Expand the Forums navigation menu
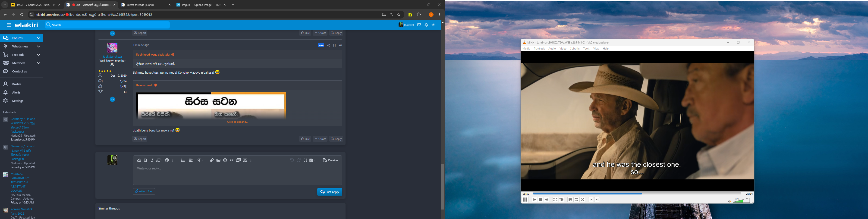The width and height of the screenshot is (868, 219). [x=39, y=38]
